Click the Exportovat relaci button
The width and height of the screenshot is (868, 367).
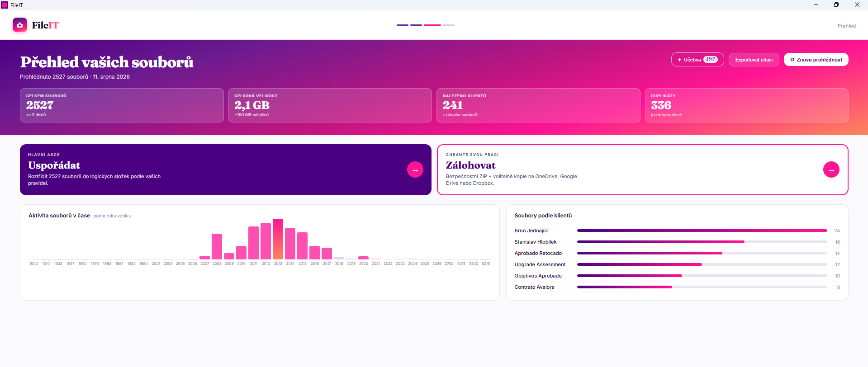[754, 60]
